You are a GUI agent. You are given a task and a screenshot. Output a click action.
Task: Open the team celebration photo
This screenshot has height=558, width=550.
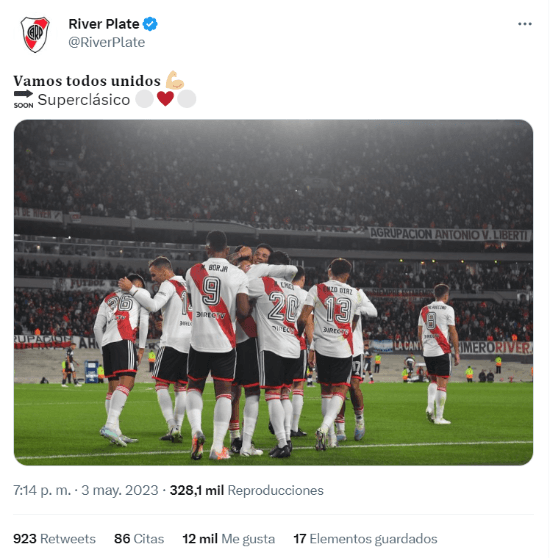click(x=273, y=293)
